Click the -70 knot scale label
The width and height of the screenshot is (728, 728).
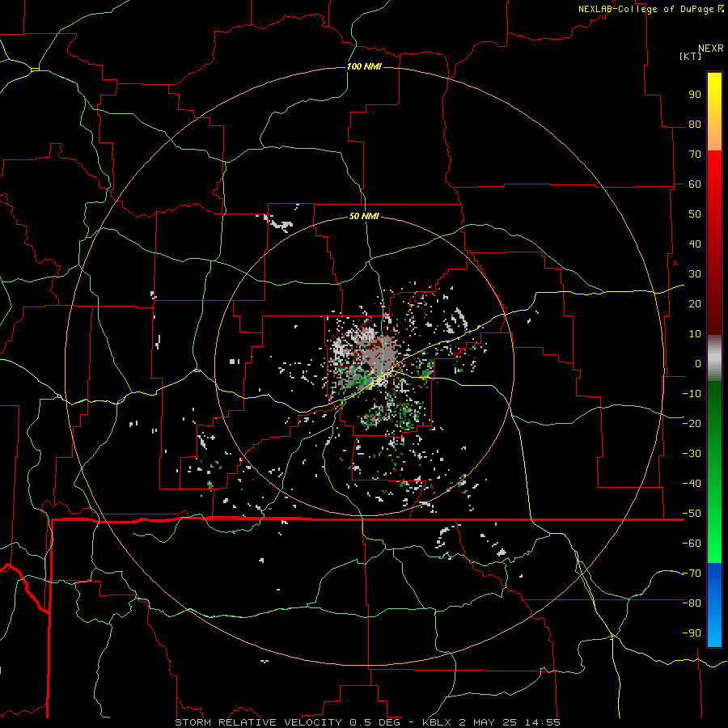(692, 574)
